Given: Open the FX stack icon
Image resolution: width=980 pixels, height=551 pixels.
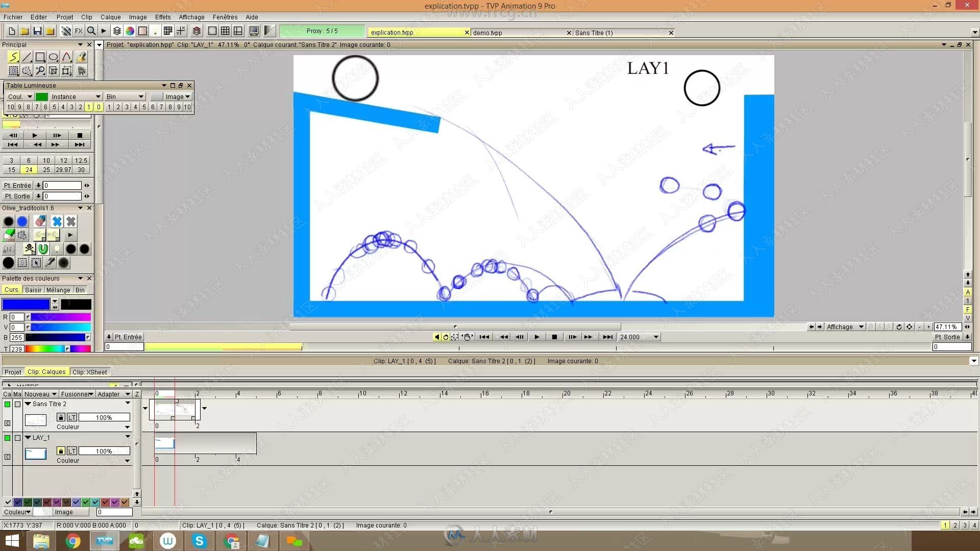Looking at the screenshot, I should click(x=79, y=31).
